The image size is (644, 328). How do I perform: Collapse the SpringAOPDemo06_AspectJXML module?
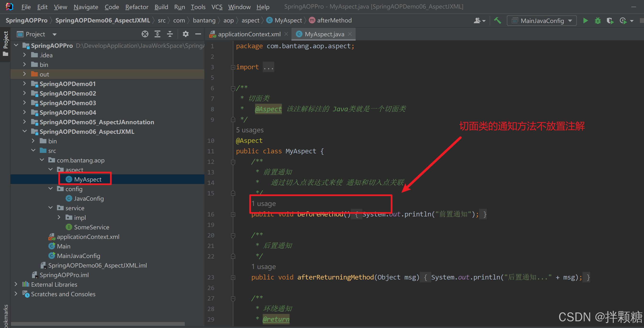[x=24, y=131]
